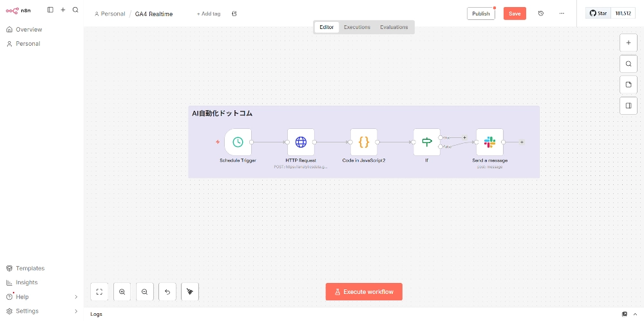Toggle the left sidebar collapse icon
Screen dimensions: 644x321
(50, 10)
